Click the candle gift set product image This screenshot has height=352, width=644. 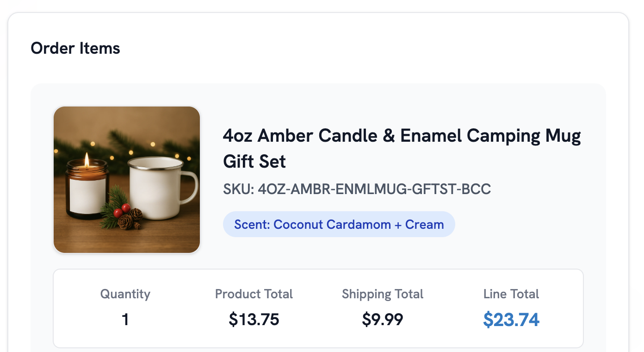pyautogui.click(x=127, y=180)
